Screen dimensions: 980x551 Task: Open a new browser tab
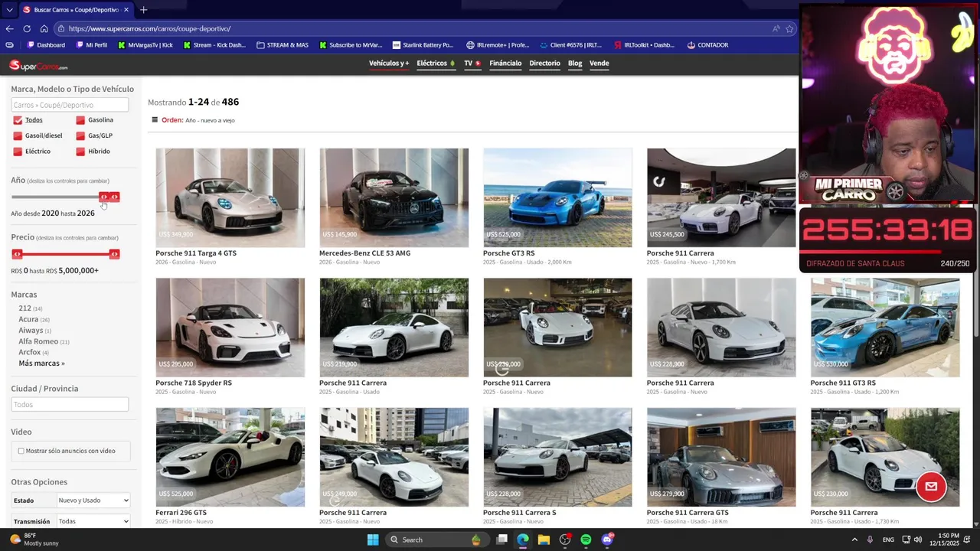click(x=143, y=10)
